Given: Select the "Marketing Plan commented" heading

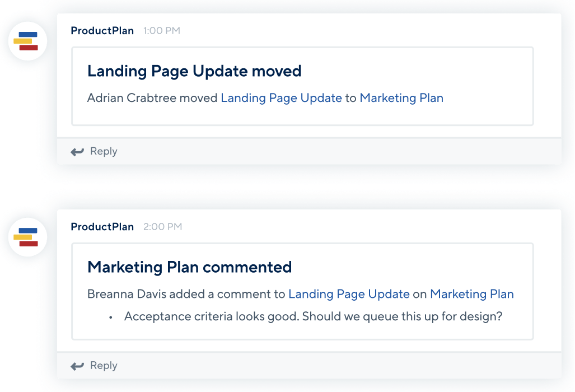Looking at the screenshot, I should (x=189, y=267).
